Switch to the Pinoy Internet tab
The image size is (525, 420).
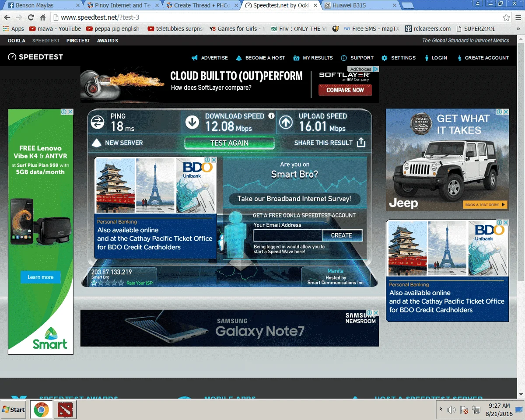122,6
